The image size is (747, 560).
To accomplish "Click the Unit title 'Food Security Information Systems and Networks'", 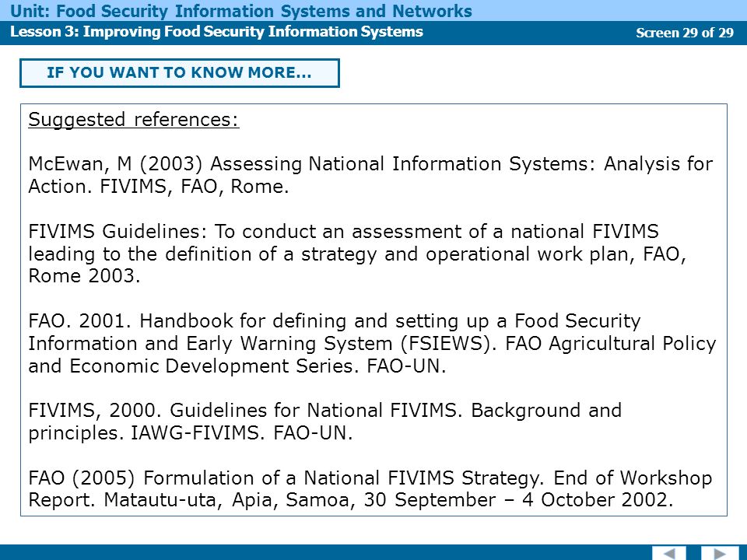I will (x=265, y=10).
